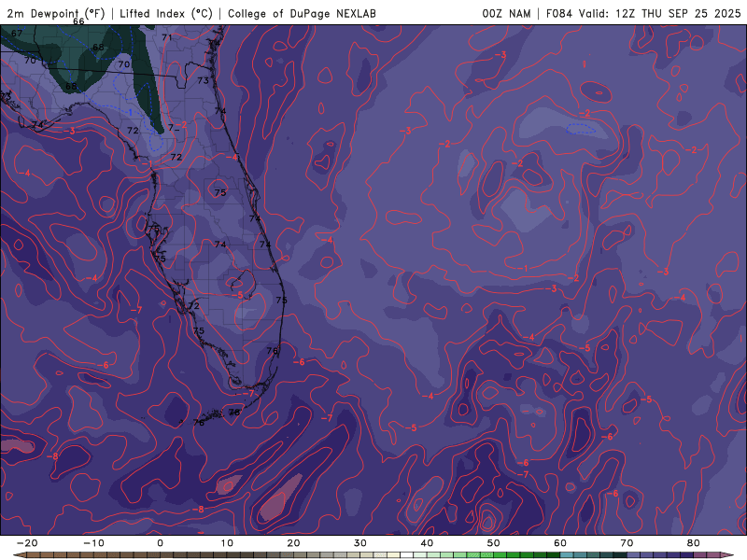The image size is (747, 560).
Task: Click the 66 dewpoint value under the title
Action: [x=78, y=21]
